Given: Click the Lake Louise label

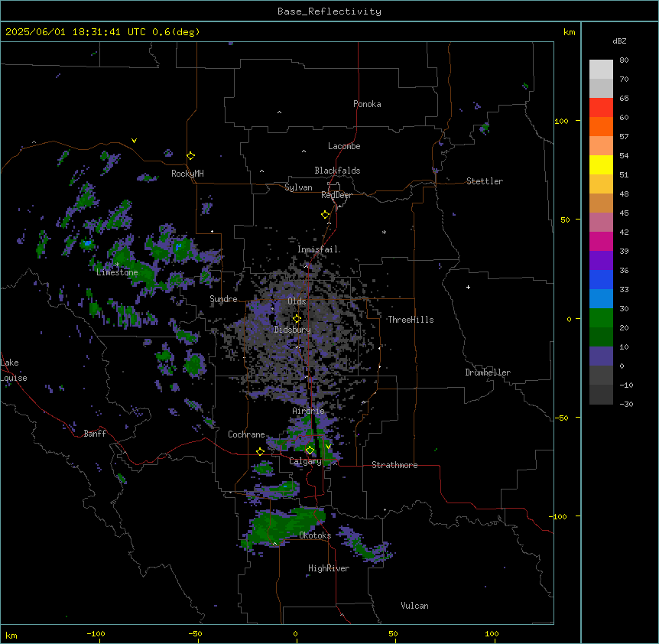Looking at the screenshot, I should 14,370.
